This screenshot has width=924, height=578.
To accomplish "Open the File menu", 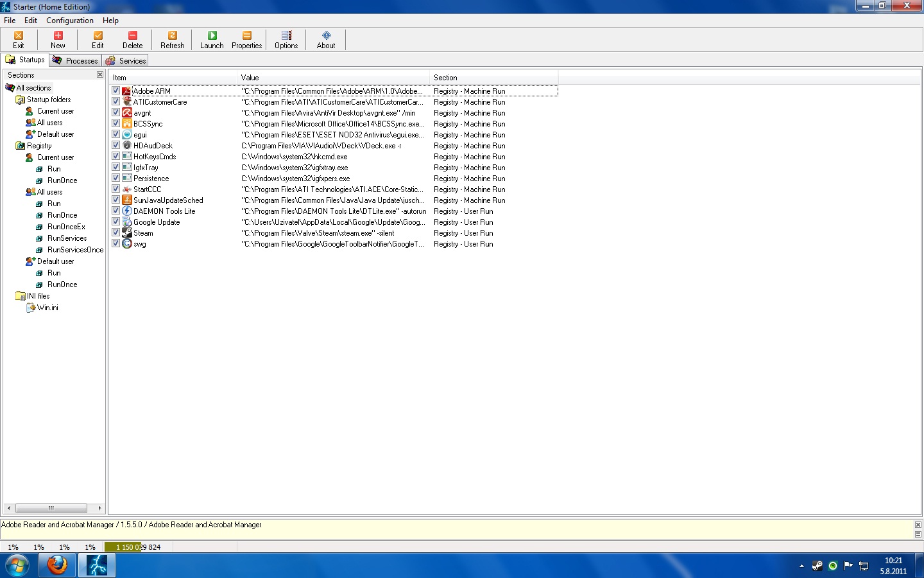I will pos(10,21).
